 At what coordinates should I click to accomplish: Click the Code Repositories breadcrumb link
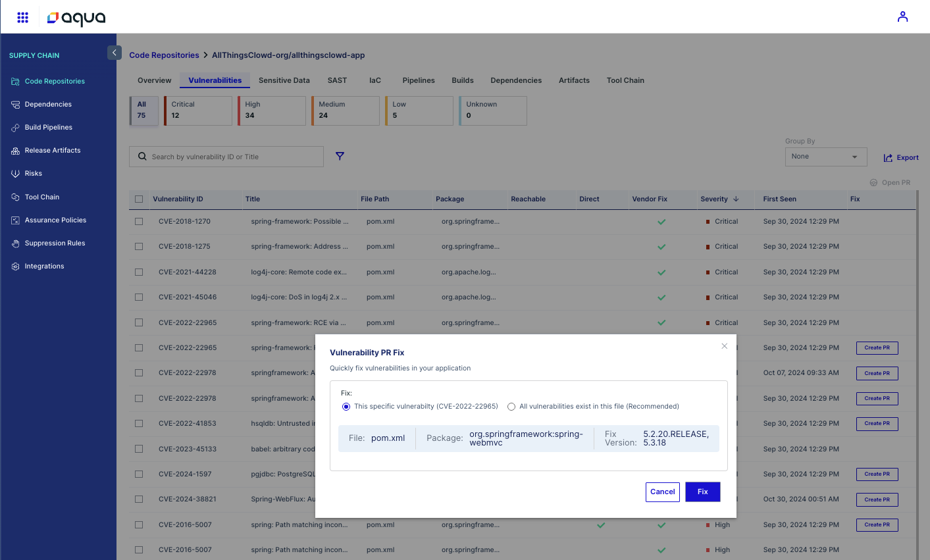(x=164, y=55)
